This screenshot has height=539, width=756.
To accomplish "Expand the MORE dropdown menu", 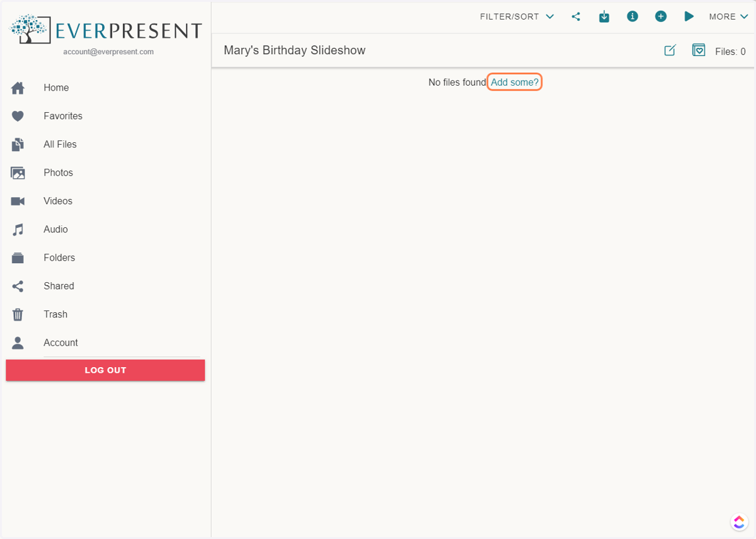I will (729, 16).
